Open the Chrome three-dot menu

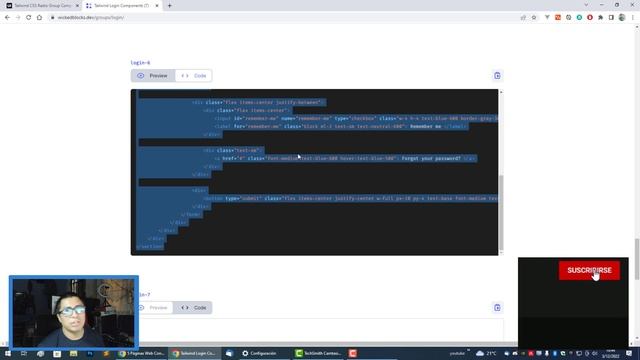(633, 18)
